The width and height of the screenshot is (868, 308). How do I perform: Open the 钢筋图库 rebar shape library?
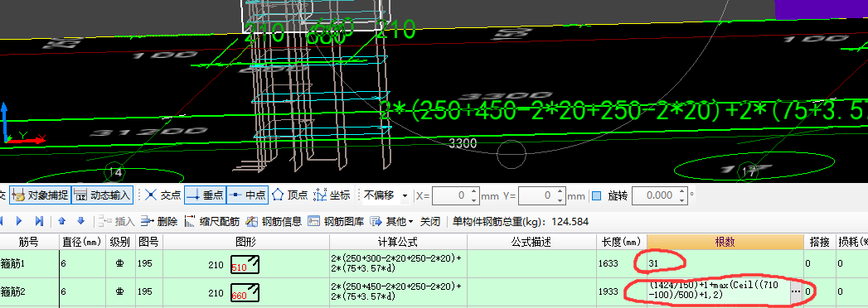click(336, 222)
